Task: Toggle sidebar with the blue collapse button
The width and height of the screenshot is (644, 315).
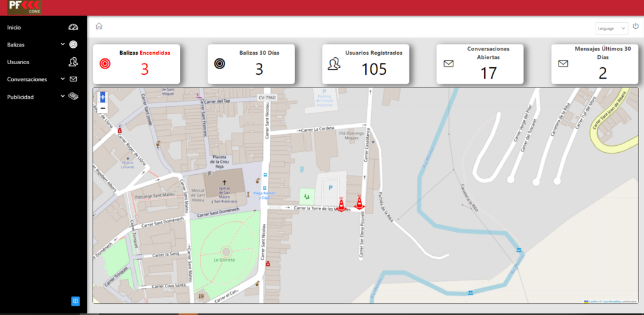Action: point(75,301)
